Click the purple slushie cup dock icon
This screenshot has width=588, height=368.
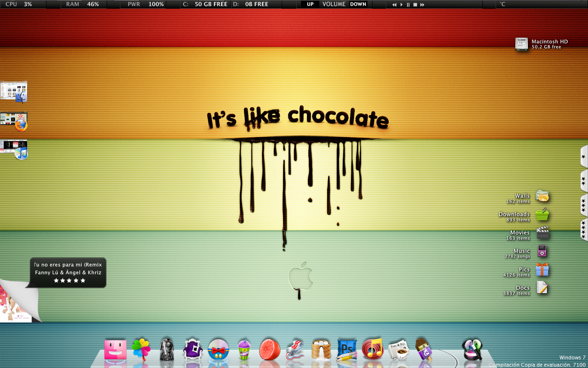point(244,350)
